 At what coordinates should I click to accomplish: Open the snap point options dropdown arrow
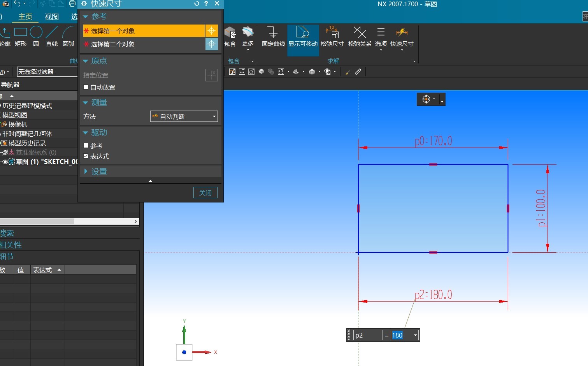click(x=442, y=101)
